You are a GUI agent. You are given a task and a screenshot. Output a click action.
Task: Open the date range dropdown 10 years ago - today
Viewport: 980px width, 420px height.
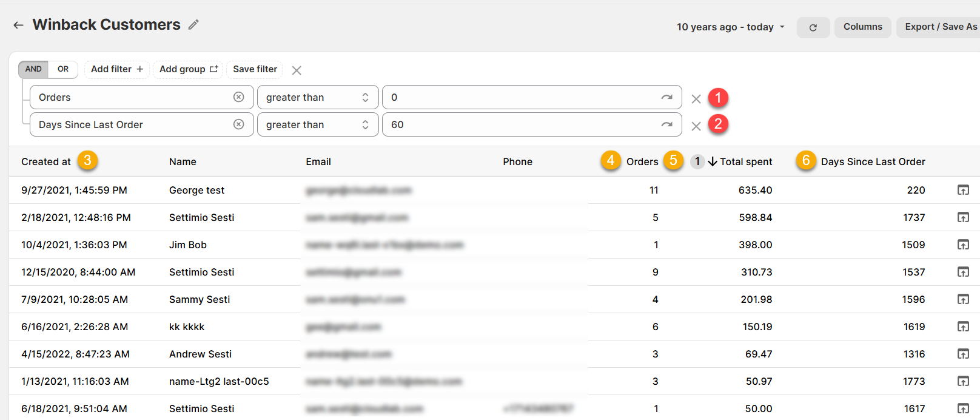point(730,27)
